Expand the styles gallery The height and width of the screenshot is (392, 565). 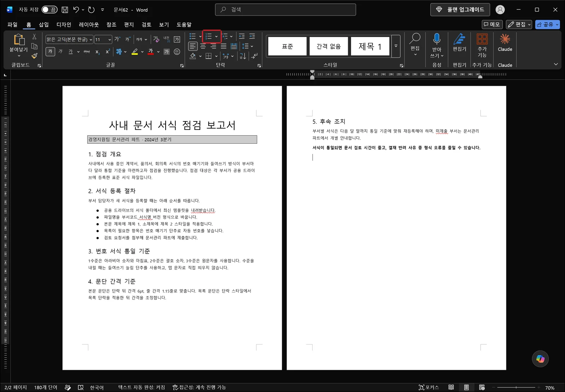[396, 46]
